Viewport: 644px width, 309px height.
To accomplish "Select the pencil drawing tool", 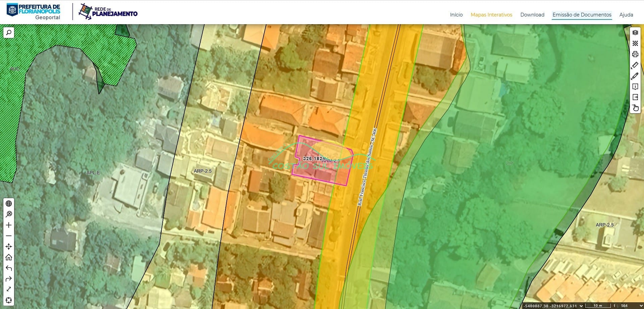I will pos(635,76).
